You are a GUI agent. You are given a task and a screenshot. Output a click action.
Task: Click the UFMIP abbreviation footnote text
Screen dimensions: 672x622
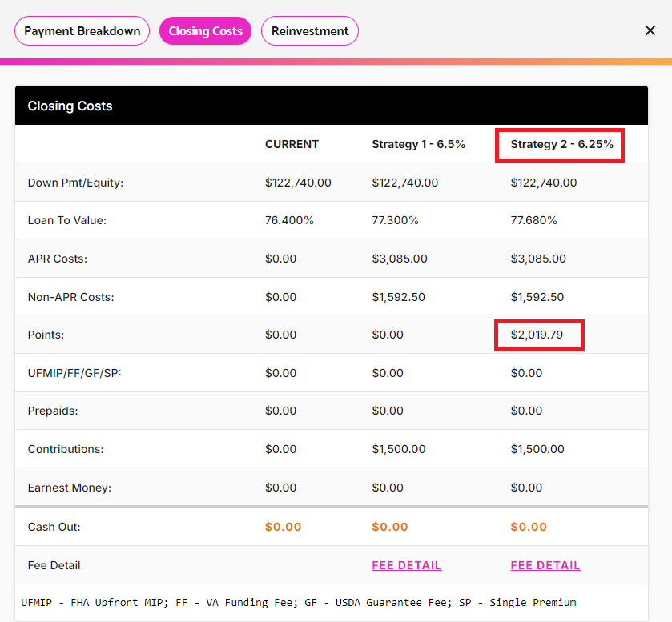coord(298,602)
